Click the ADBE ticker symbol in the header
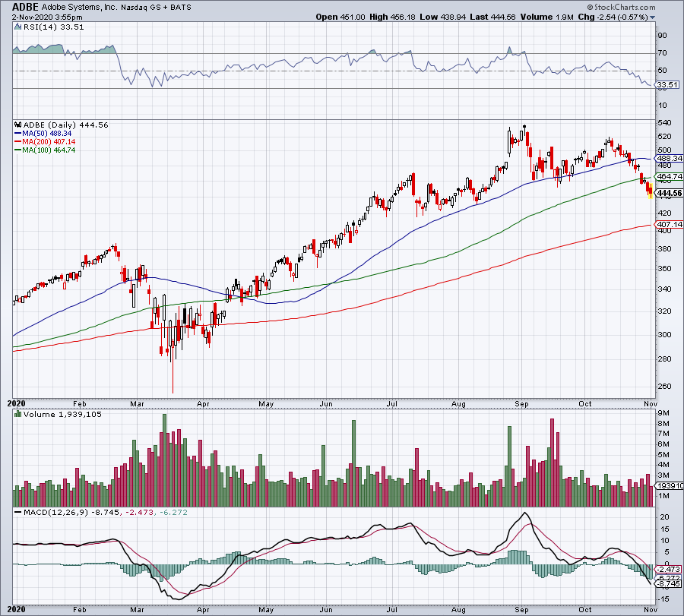This screenshot has height=616, width=684. [x=25, y=7]
